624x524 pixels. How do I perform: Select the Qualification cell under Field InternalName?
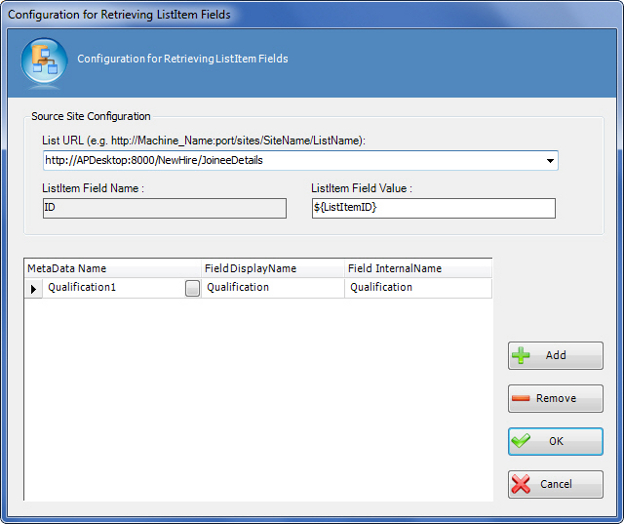tap(416, 288)
